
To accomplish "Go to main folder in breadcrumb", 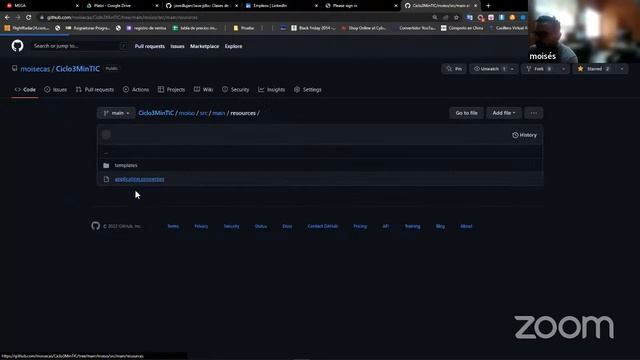I will pyautogui.click(x=218, y=113).
